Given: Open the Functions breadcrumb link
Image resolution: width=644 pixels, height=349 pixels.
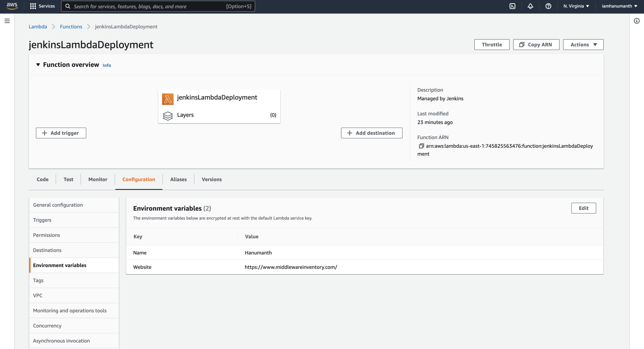Looking at the screenshot, I should pyautogui.click(x=71, y=27).
